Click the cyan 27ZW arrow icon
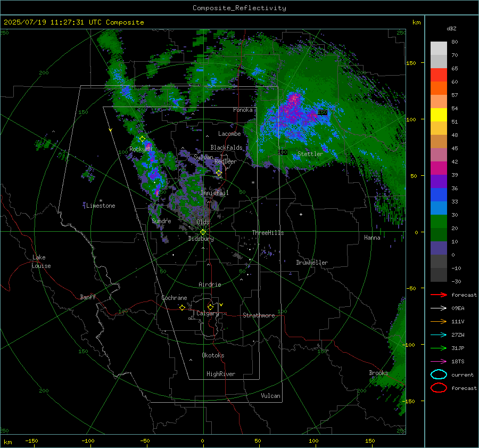The height and width of the screenshot is (448, 479). [439, 335]
